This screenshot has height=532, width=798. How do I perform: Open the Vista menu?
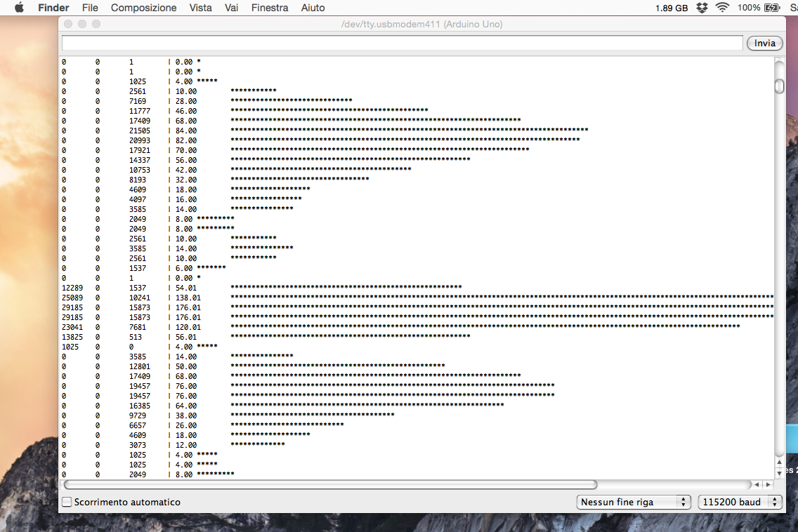pyautogui.click(x=200, y=8)
